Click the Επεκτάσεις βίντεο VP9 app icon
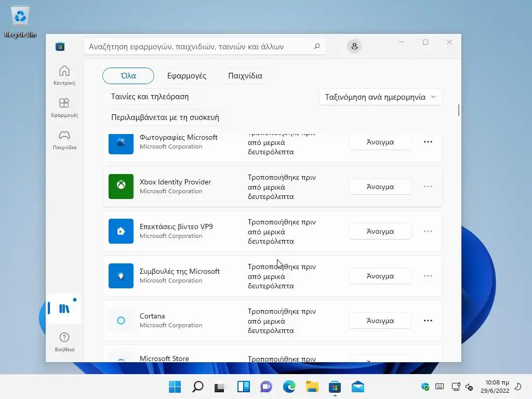 tap(121, 231)
